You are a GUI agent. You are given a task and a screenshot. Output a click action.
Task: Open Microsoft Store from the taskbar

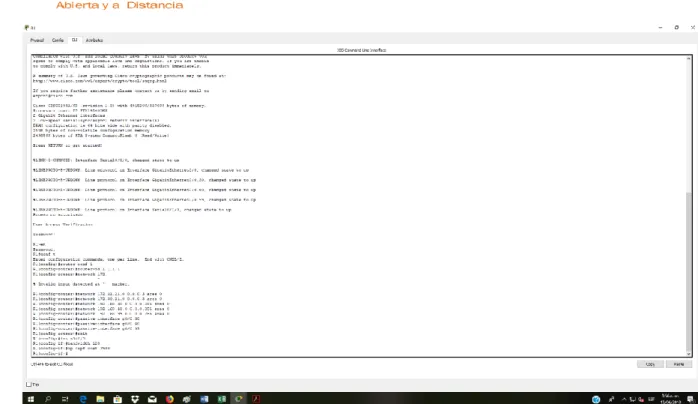[118, 399]
